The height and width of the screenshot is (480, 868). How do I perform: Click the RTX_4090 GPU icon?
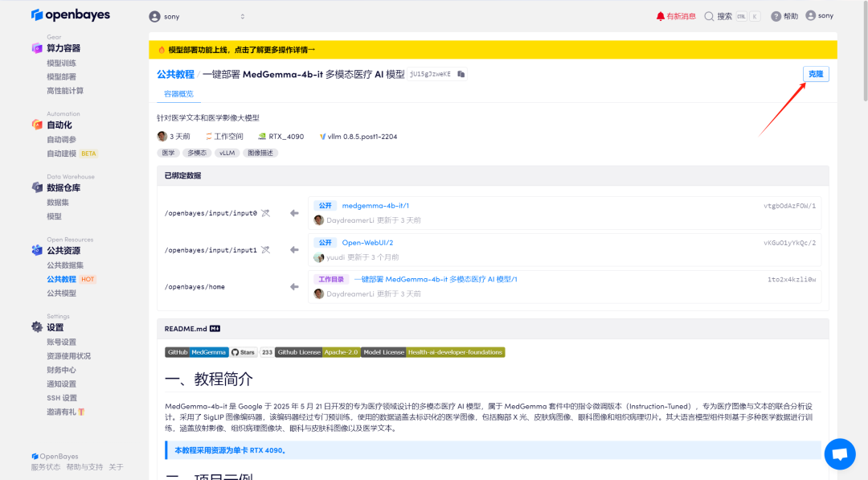click(262, 137)
